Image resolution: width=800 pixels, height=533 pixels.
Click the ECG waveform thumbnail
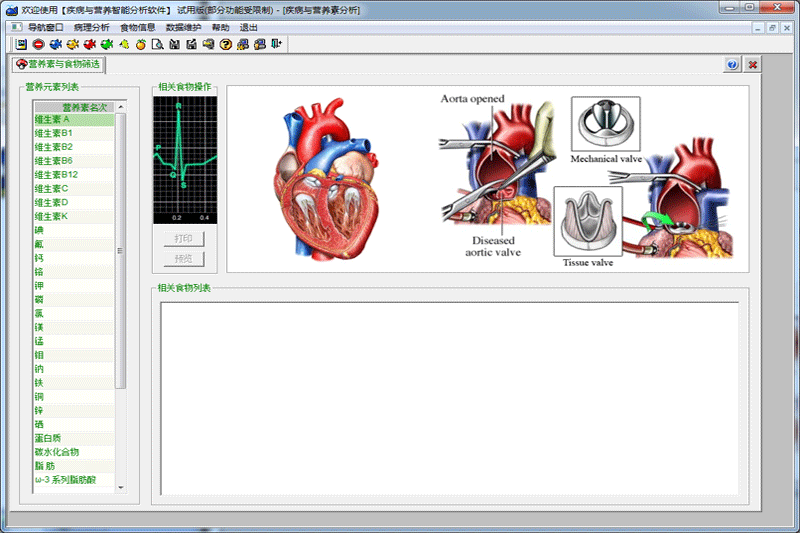[185, 160]
